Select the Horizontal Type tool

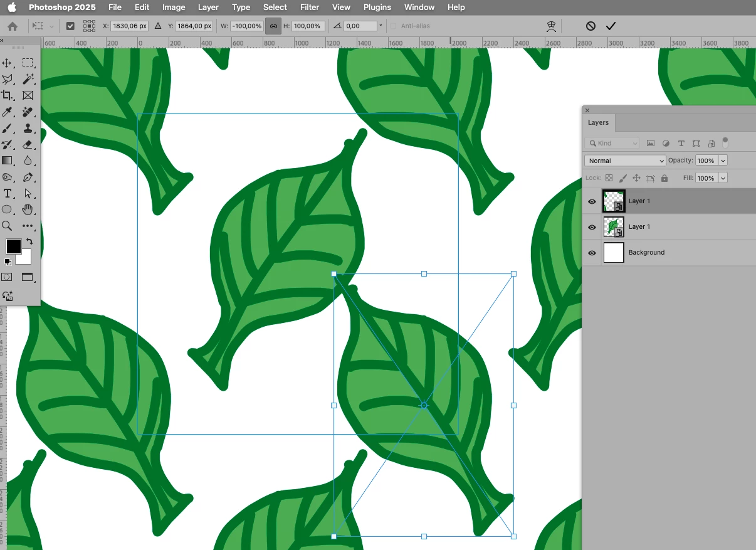(8, 193)
